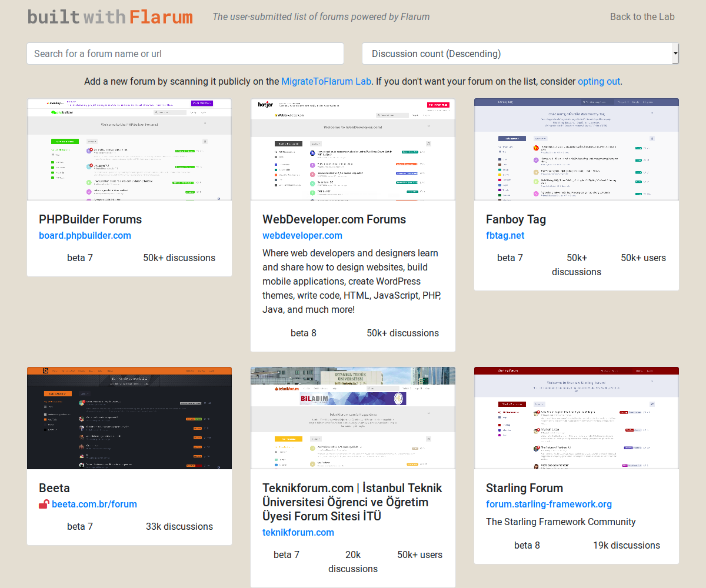
Task: Open the sort order dropdown
Action: [x=520, y=54]
